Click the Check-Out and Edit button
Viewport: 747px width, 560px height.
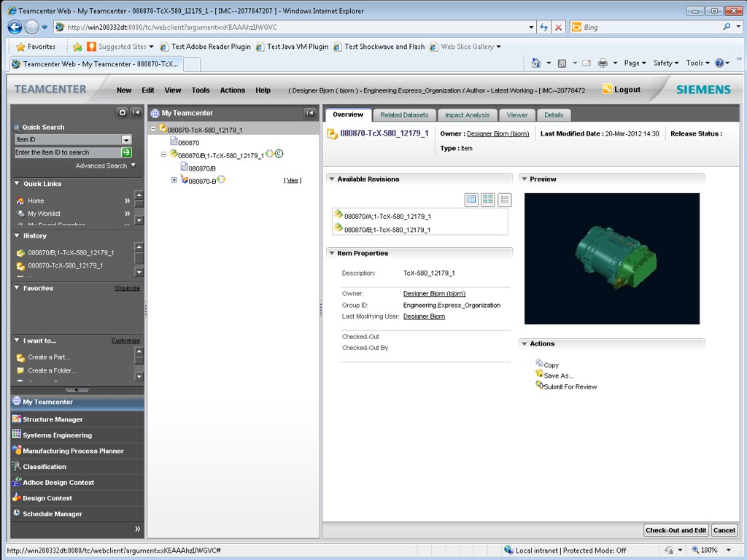click(676, 530)
